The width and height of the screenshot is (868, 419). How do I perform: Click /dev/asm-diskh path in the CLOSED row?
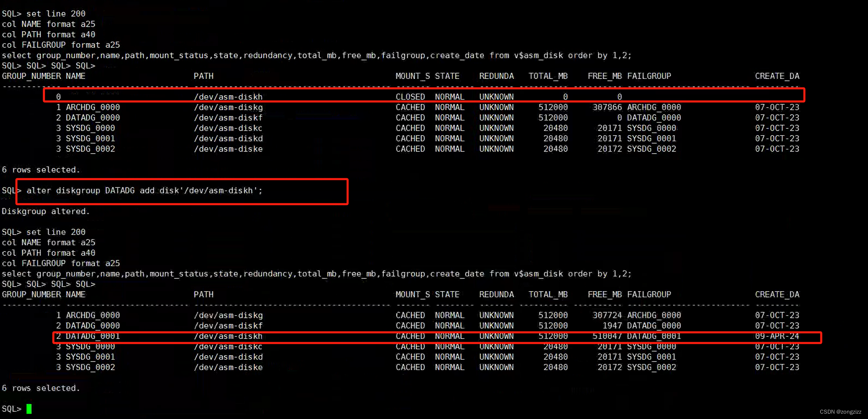click(228, 97)
